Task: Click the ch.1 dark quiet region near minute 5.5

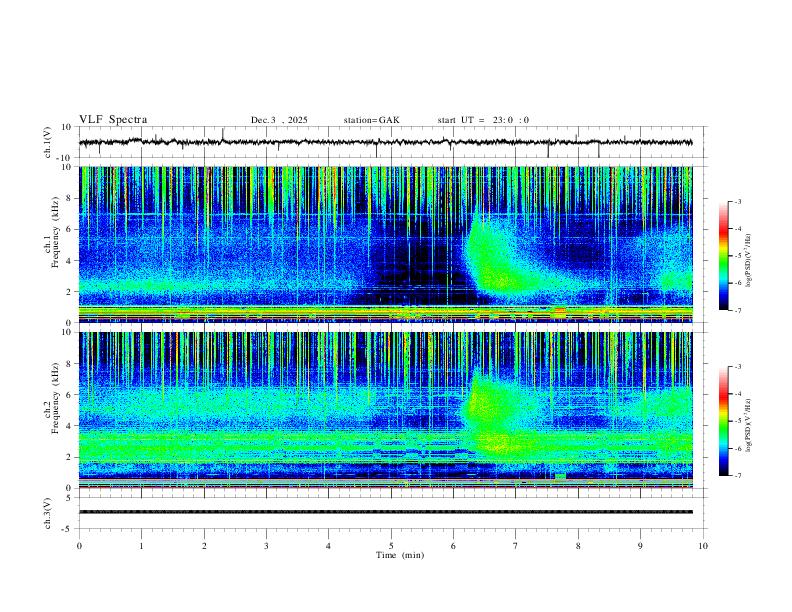Action: [x=419, y=268]
